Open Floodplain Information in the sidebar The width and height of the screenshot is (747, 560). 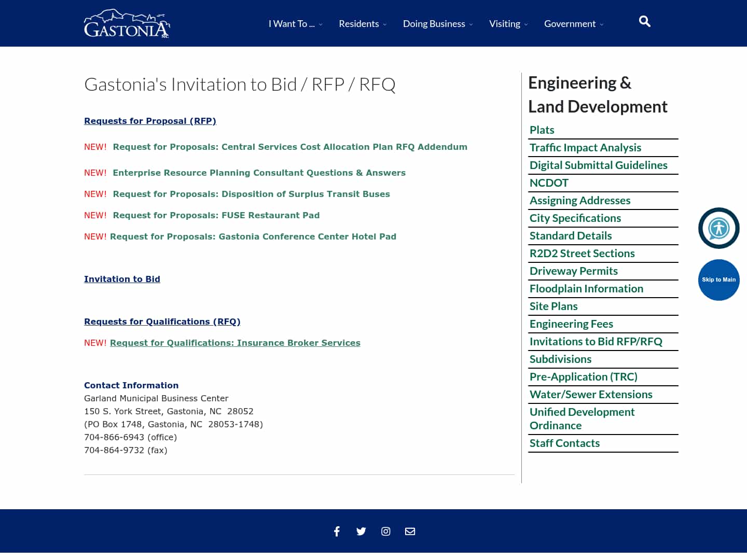(587, 288)
